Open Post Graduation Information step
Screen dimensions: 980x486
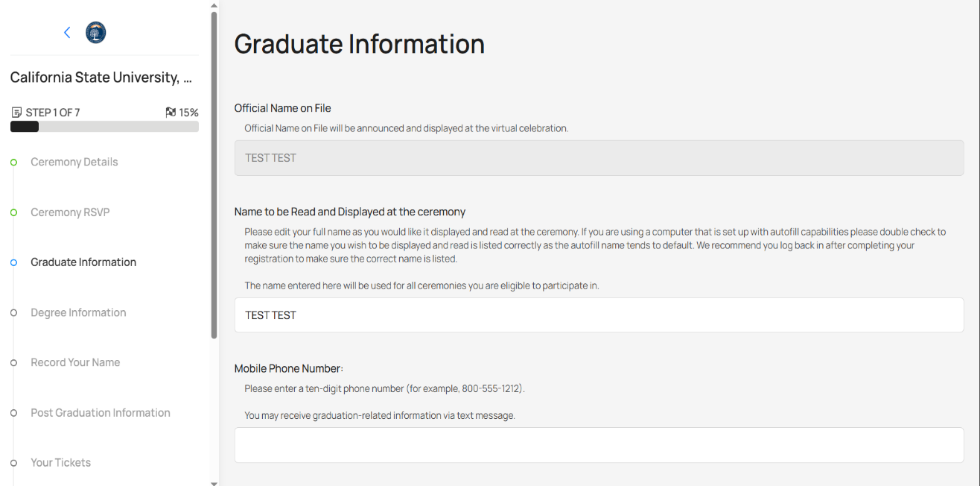tap(101, 413)
